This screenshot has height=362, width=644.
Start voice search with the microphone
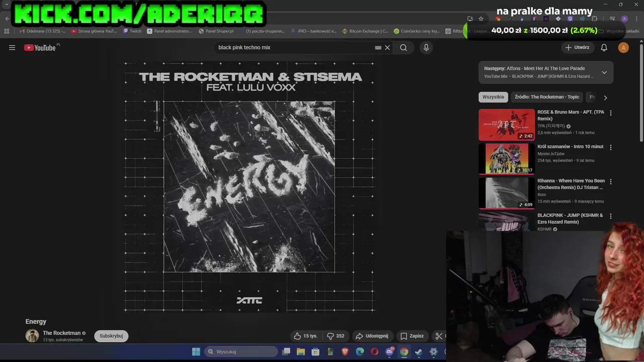pos(426,48)
